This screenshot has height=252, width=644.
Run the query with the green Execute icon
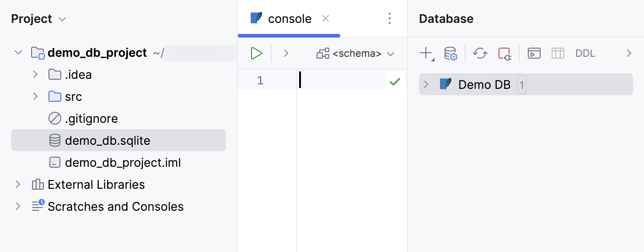pos(256,53)
